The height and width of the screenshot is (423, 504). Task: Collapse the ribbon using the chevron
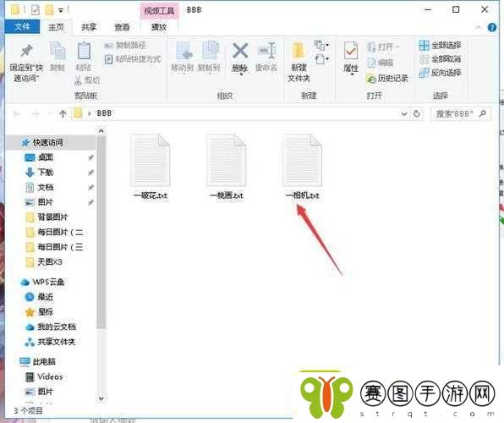479,28
